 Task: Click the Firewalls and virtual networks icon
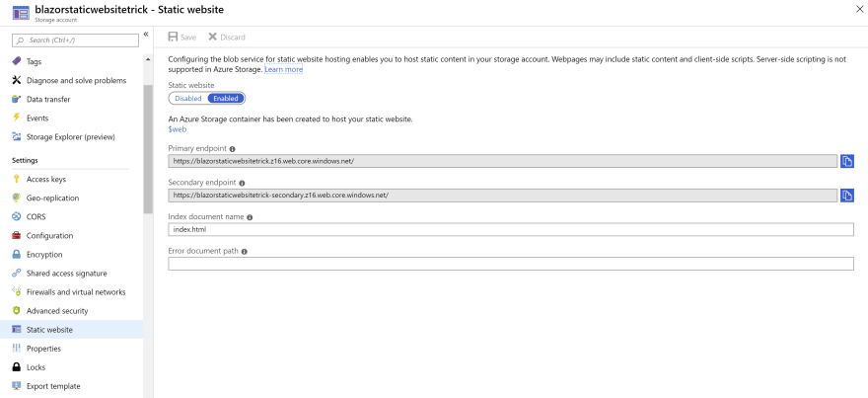(x=17, y=292)
